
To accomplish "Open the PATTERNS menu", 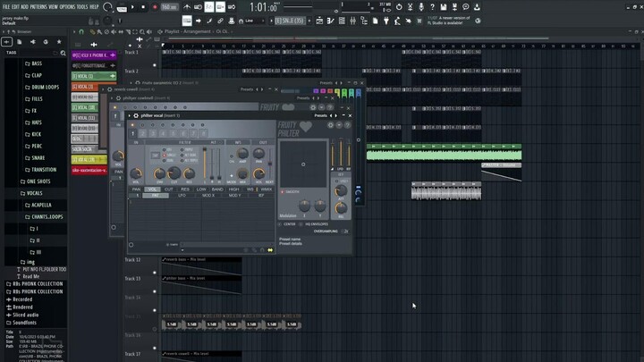I will pyautogui.click(x=38, y=7).
